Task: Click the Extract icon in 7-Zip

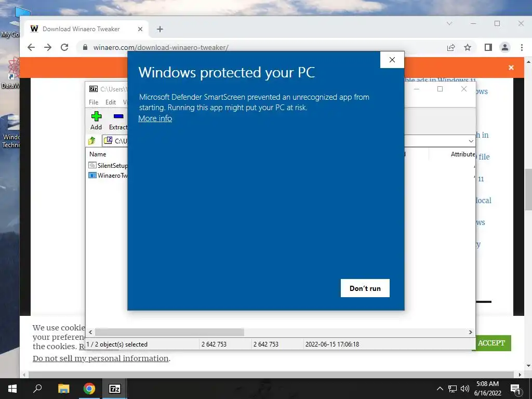Action: point(118,121)
